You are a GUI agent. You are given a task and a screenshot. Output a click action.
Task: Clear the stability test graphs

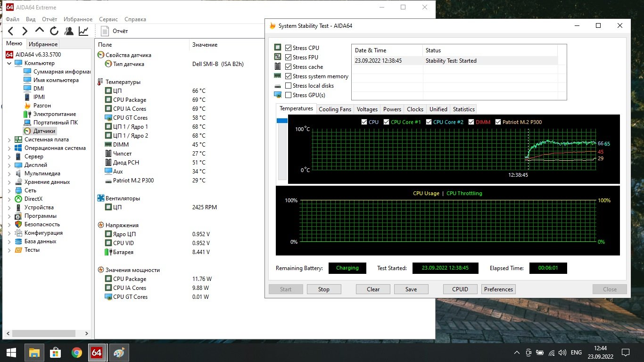click(x=373, y=289)
